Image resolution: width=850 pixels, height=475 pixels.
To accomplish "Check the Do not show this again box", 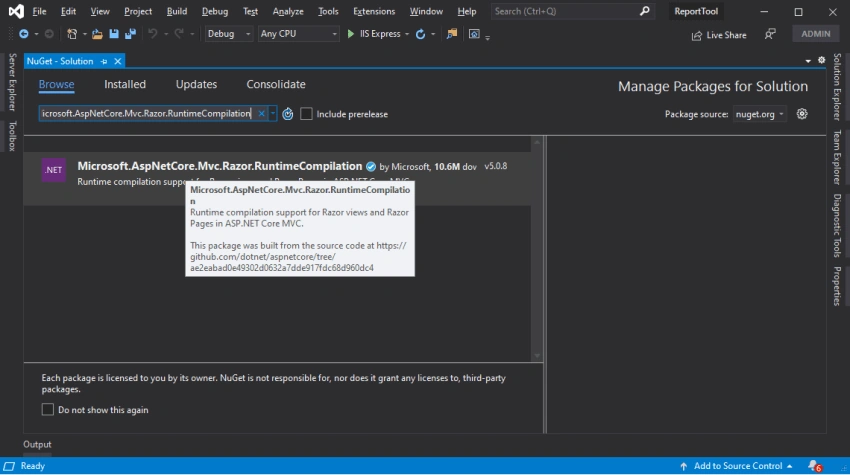I will pos(48,409).
